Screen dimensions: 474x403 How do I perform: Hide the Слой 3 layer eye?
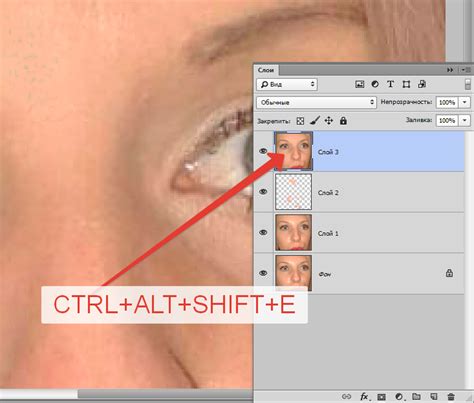(263, 151)
